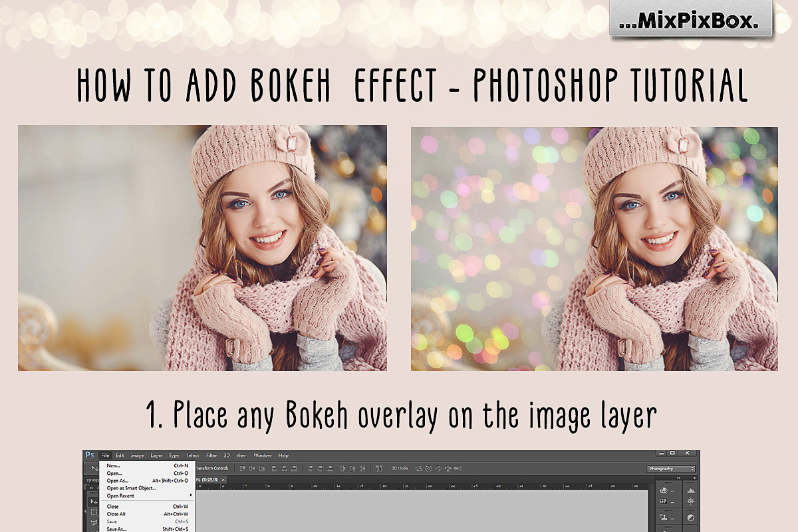The image size is (798, 532).
Task: Open the Clone Source stamp panel icon
Action: 664,517
